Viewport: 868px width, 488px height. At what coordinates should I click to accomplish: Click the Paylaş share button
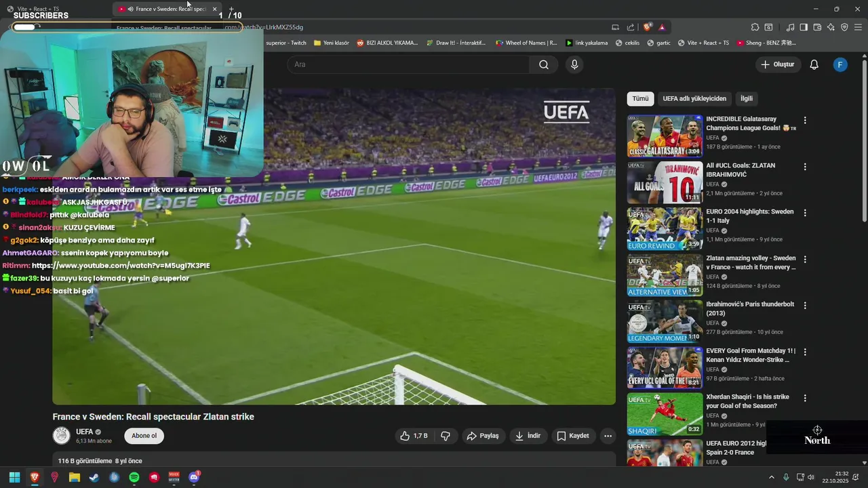tap(483, 436)
